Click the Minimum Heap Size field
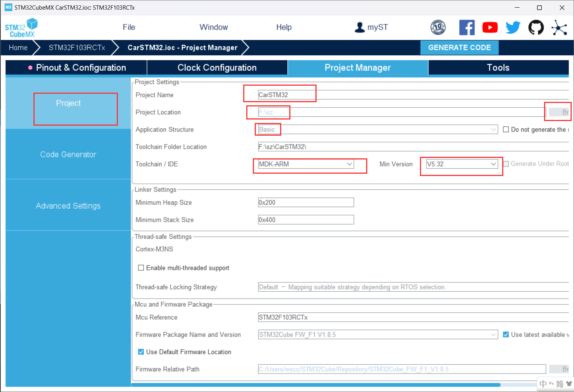 [306, 203]
